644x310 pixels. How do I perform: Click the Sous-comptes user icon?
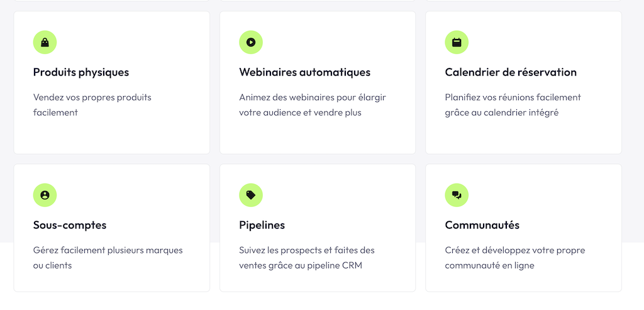[x=45, y=195]
